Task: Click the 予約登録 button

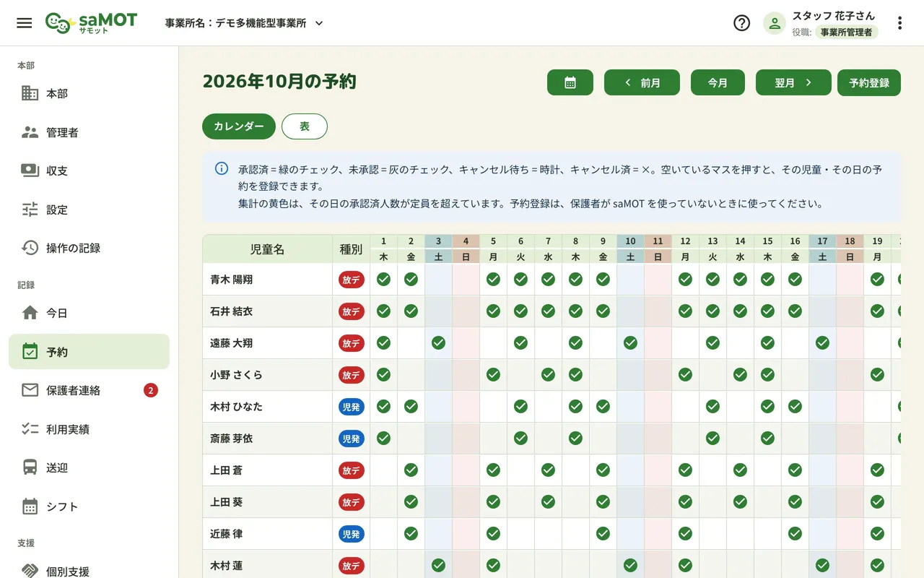Action: click(x=869, y=82)
